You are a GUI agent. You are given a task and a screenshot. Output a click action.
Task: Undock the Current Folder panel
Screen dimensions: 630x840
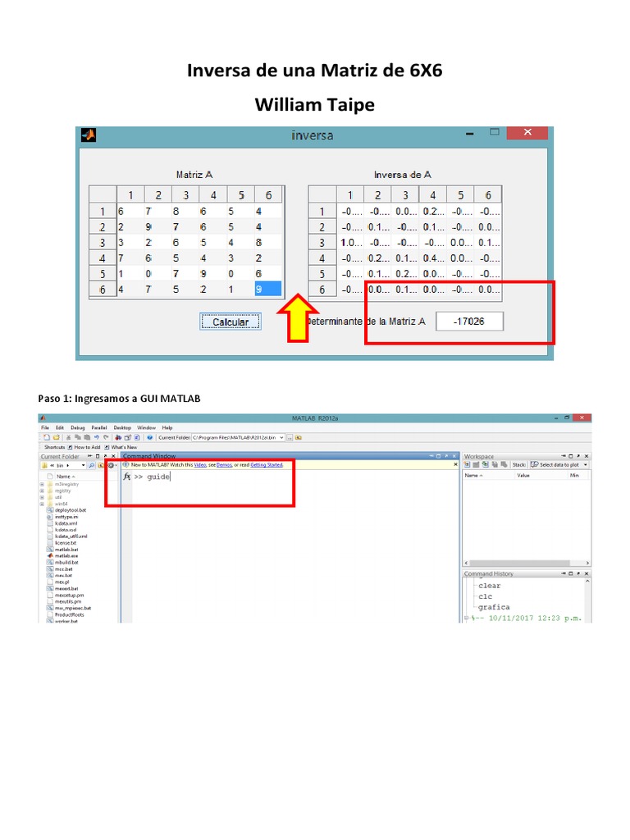click(105, 456)
